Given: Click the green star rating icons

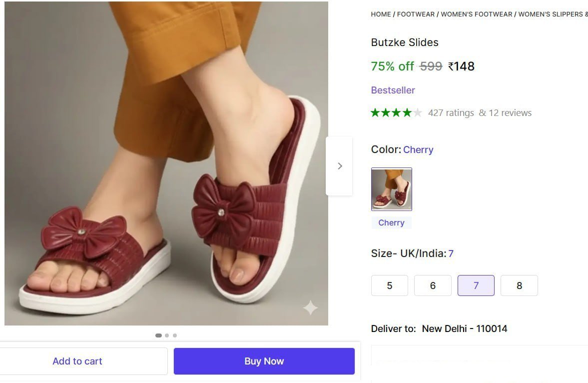Looking at the screenshot, I should [396, 113].
